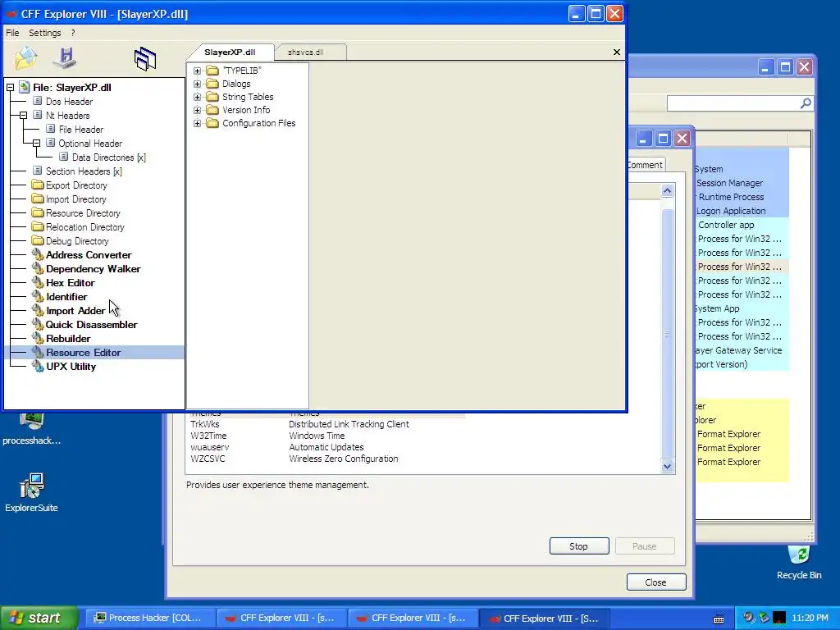Screen dimensions: 840x630
Task: Click the search magnifier icon in Process Hacker
Action: click(x=806, y=103)
